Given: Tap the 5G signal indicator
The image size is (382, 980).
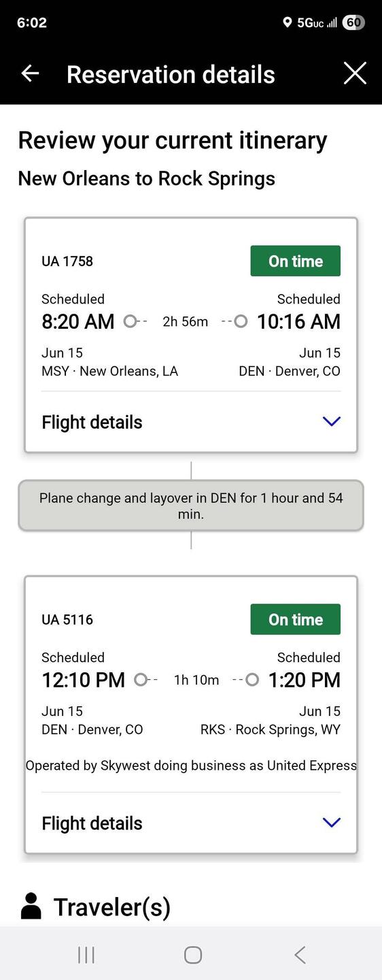Looking at the screenshot, I should (x=317, y=22).
